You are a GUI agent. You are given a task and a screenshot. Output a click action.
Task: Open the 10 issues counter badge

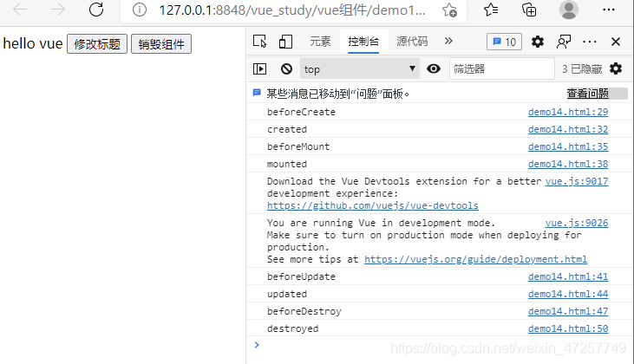504,42
